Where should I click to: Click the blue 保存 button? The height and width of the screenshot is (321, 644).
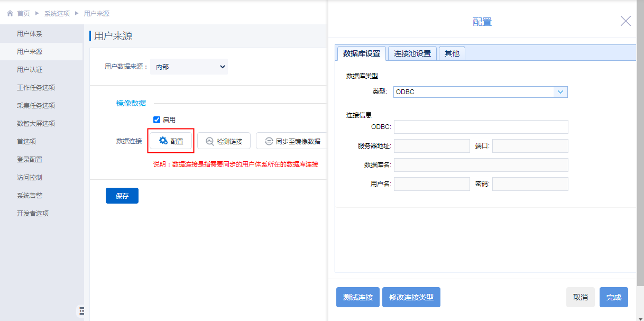click(122, 196)
